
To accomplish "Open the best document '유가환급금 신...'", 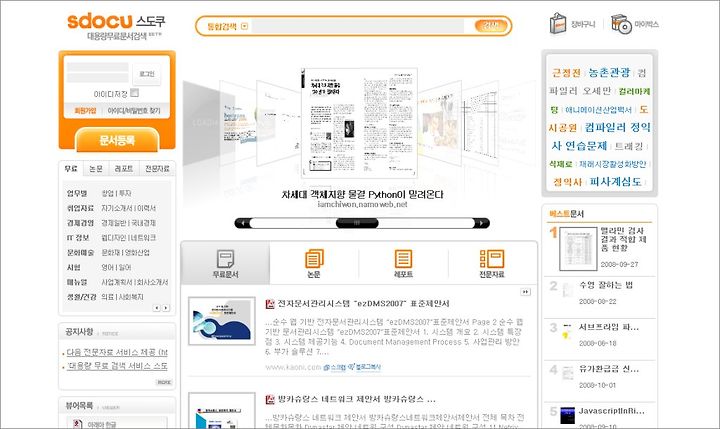I will 608,368.
